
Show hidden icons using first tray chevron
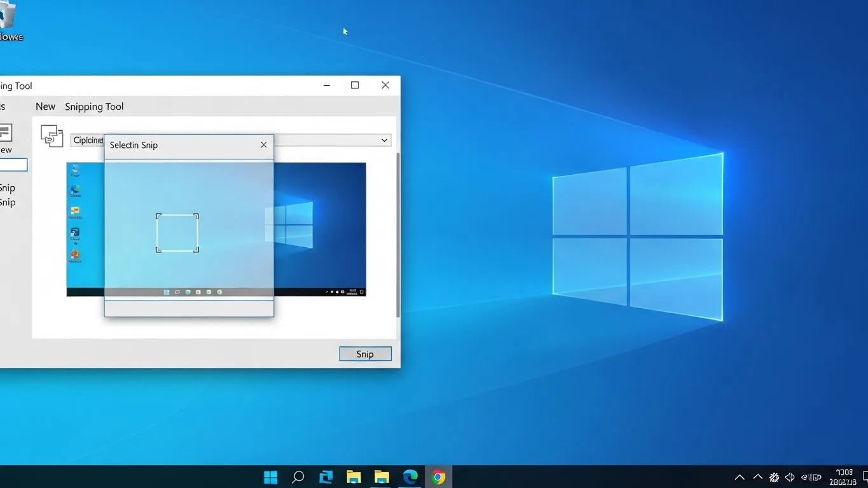tap(740, 477)
